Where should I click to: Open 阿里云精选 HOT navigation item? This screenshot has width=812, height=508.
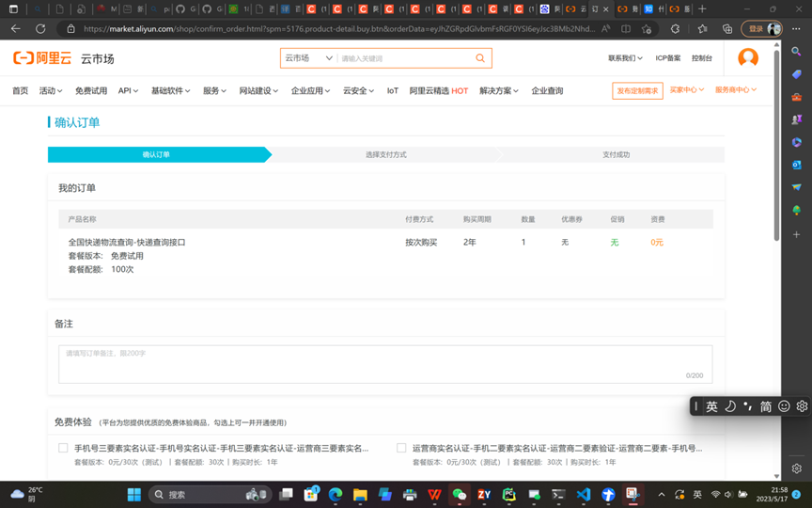coord(439,90)
